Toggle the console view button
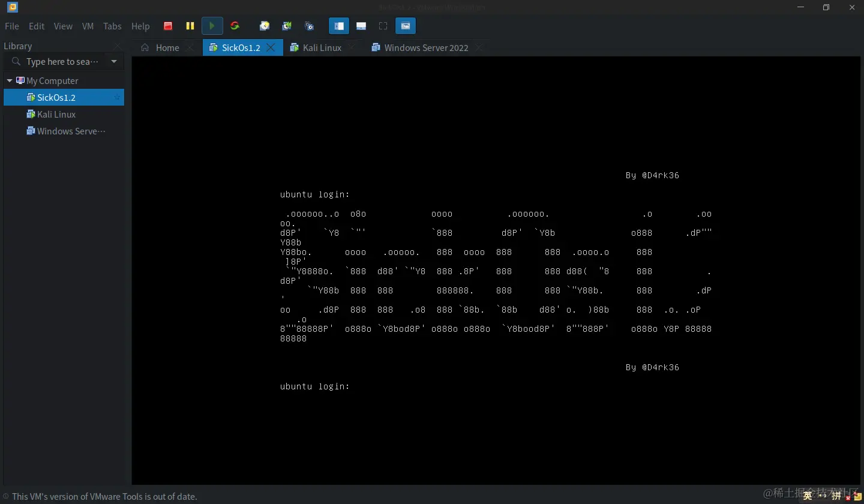This screenshot has width=864, height=504. [x=406, y=26]
